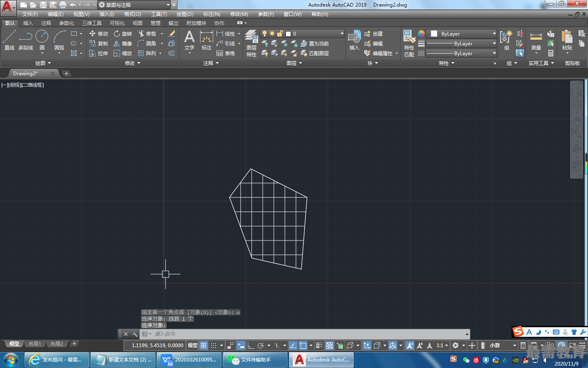Image resolution: width=588 pixels, height=368 pixels.
Task: Toggle object snap tracking in status bar
Action: (293, 346)
